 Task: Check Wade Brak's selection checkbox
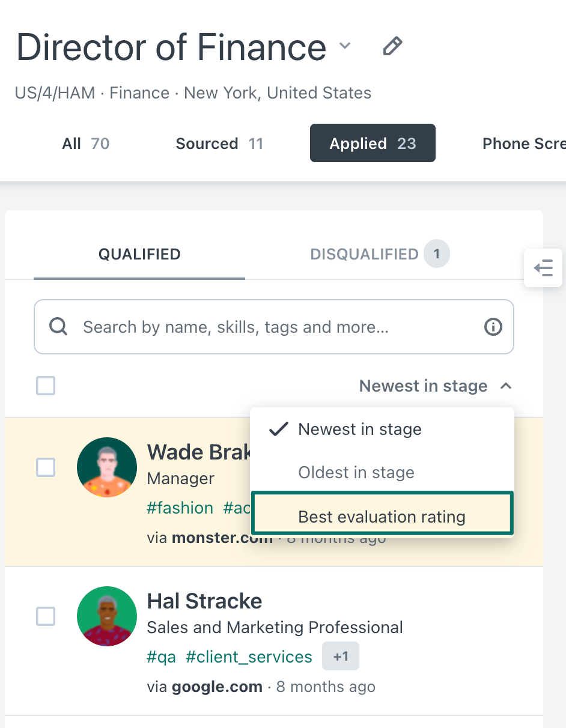[45, 467]
